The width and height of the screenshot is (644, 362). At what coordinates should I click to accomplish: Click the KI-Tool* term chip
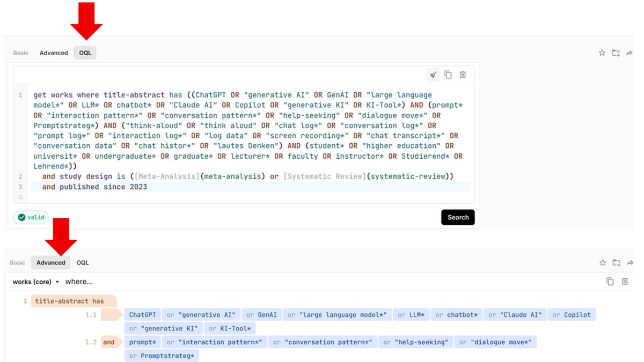230,328
